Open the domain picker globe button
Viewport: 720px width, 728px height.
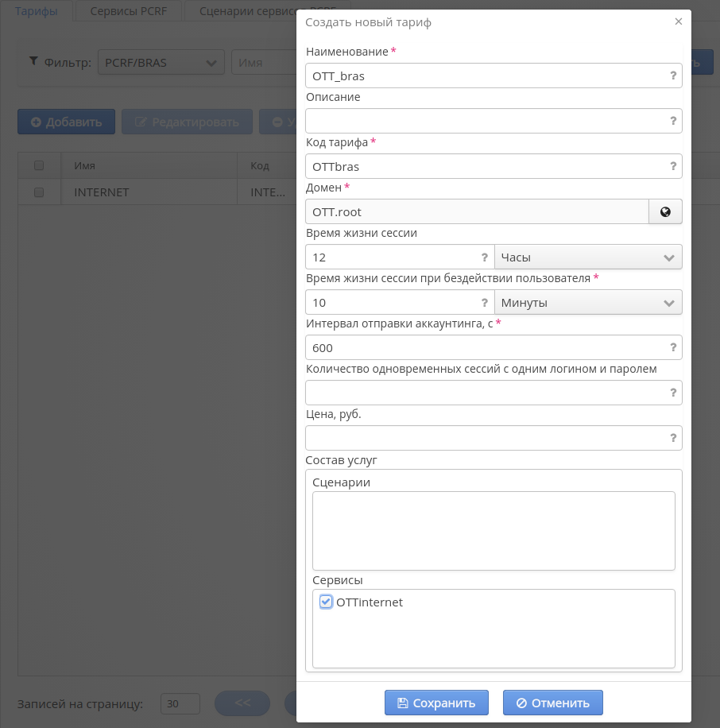click(665, 211)
